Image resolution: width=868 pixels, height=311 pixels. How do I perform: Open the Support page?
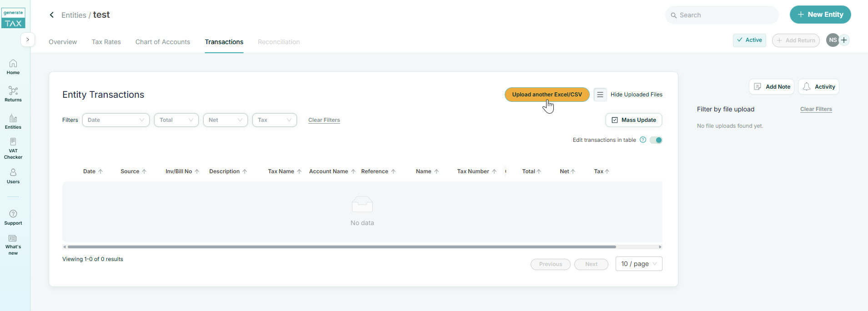point(13,217)
